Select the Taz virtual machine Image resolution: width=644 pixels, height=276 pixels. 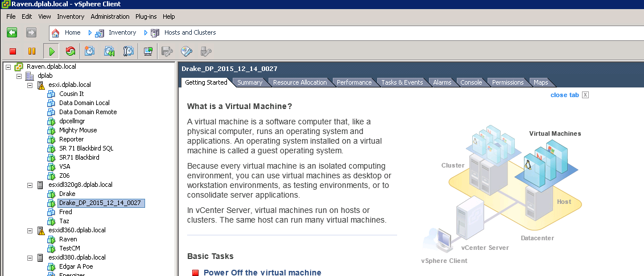[64, 221]
